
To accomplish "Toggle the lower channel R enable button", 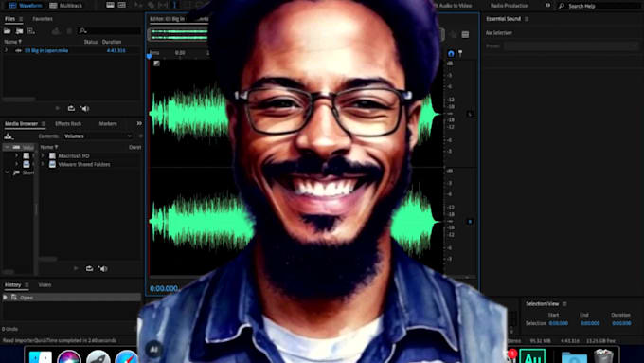I will (470, 222).
